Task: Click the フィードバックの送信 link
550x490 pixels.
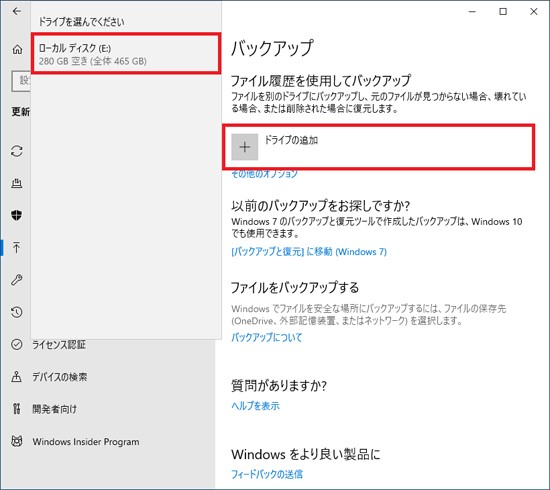Action: click(x=267, y=474)
